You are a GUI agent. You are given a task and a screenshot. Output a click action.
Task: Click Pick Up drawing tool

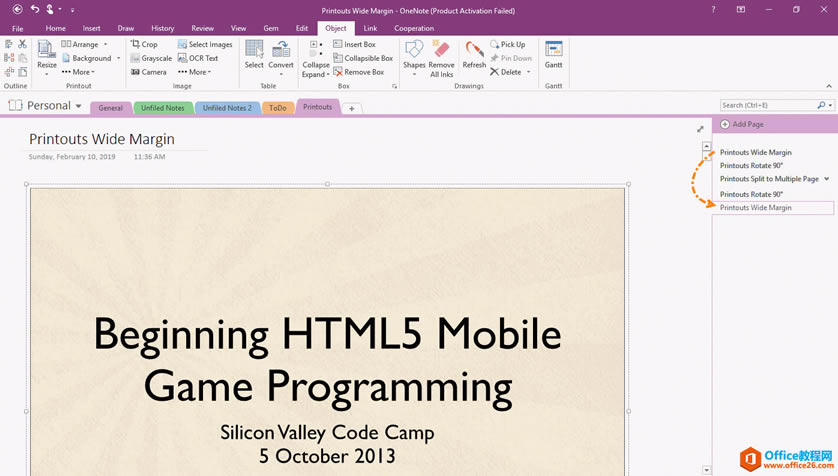[x=508, y=44]
